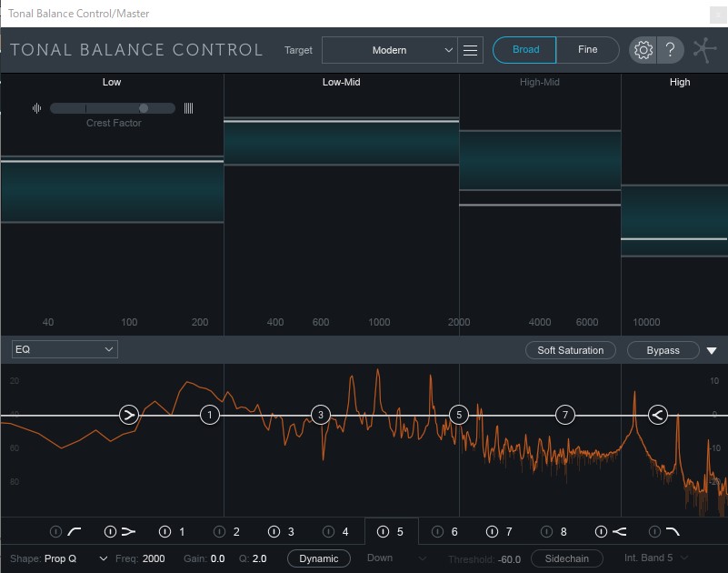Open the settings gear options
This screenshot has width=728, height=573.
tap(643, 50)
